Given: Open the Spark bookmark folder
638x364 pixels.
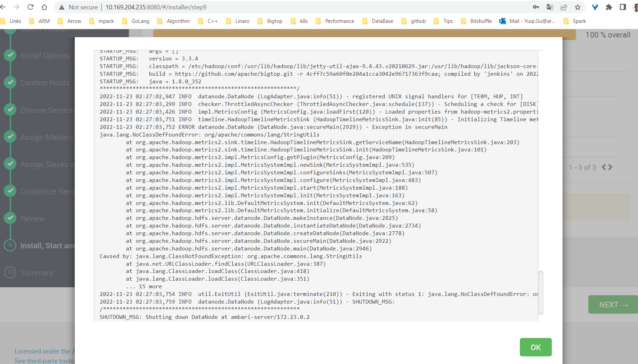Looking at the screenshot, I should [x=575, y=21].
